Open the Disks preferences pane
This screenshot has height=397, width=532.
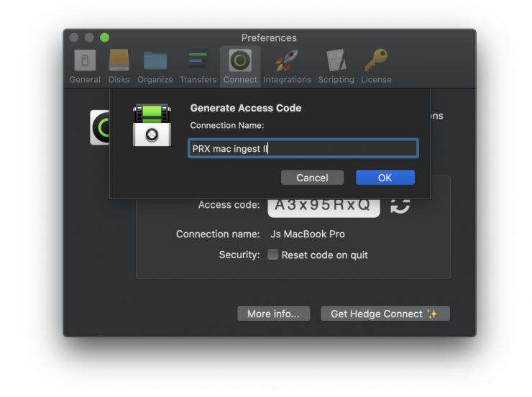(x=119, y=66)
